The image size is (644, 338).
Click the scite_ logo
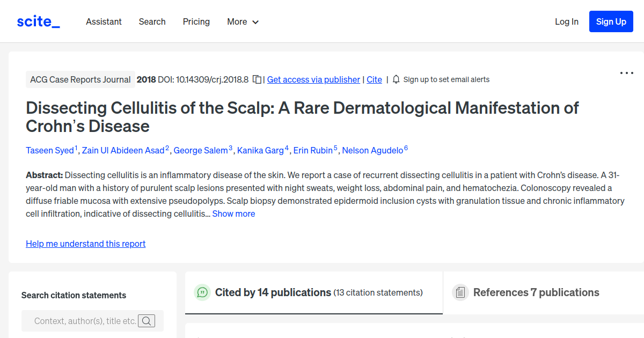38,21
